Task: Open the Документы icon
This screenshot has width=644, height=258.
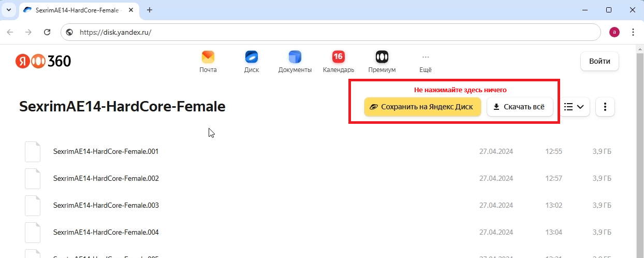Action: pyautogui.click(x=295, y=58)
